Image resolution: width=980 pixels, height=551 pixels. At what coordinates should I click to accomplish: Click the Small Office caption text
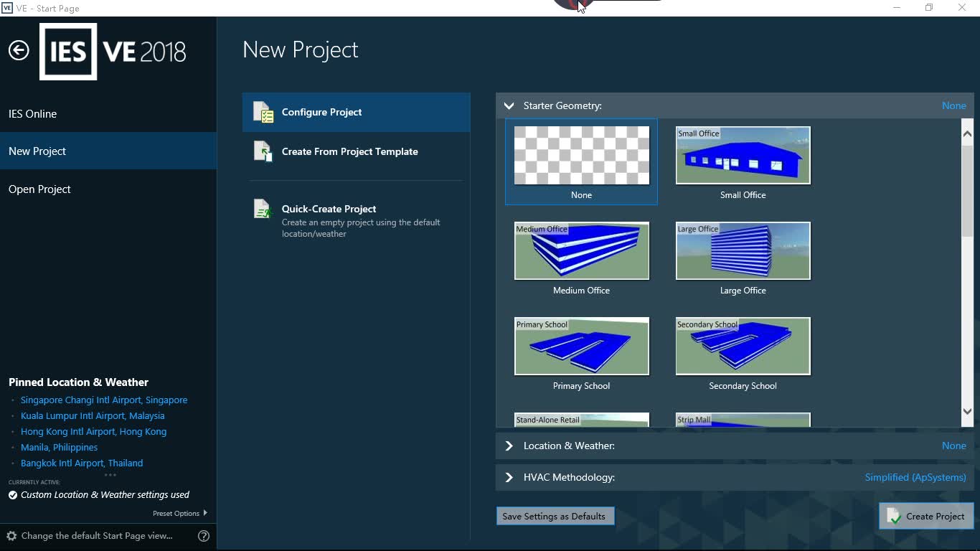click(743, 195)
